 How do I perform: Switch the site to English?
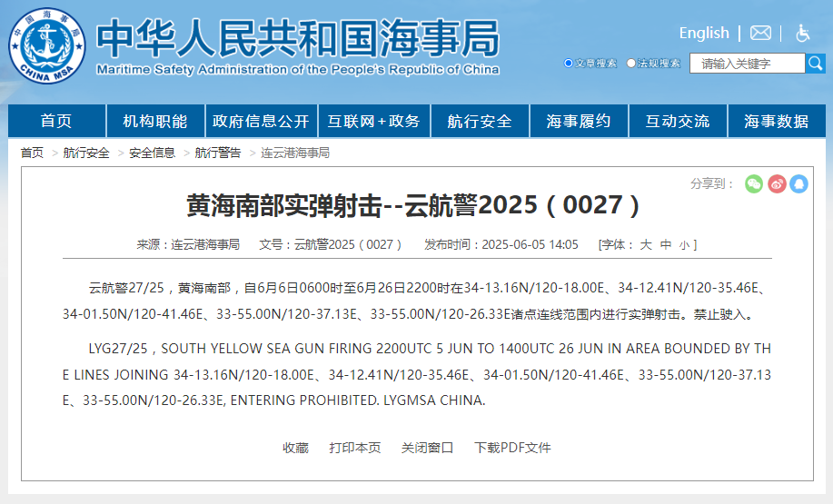click(x=704, y=33)
